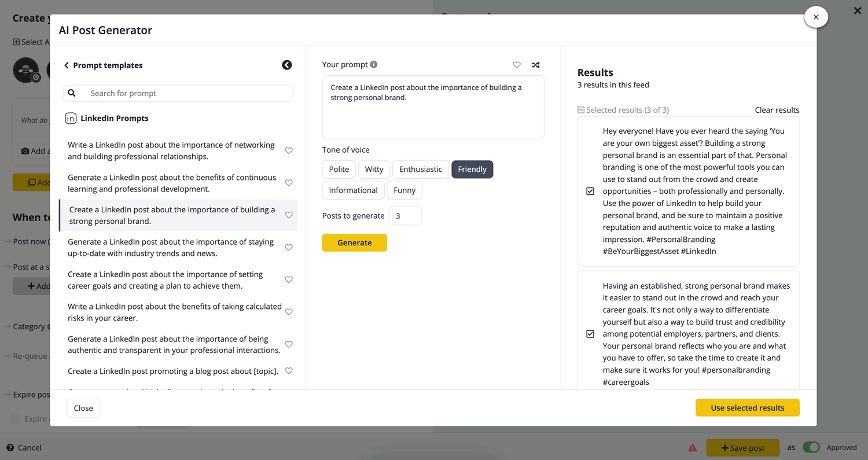Uncheck the 'Hey everyone!' result checkbox

590,191
